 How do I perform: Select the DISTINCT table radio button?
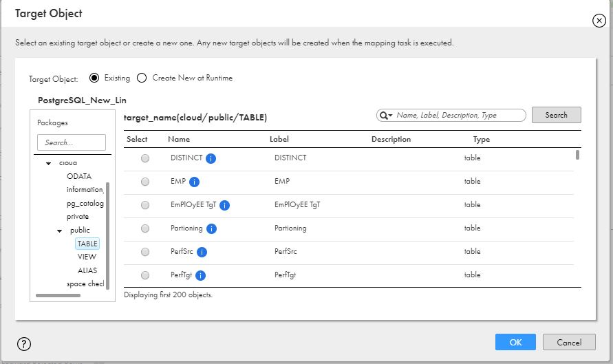tap(145, 158)
